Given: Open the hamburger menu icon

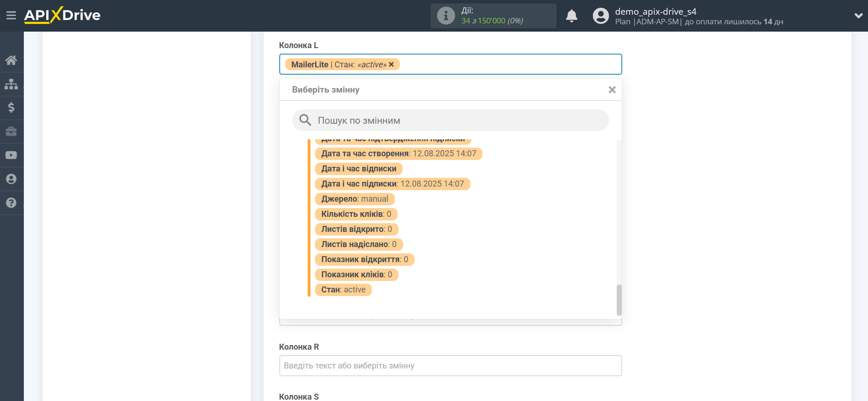Looking at the screenshot, I should [x=11, y=16].
